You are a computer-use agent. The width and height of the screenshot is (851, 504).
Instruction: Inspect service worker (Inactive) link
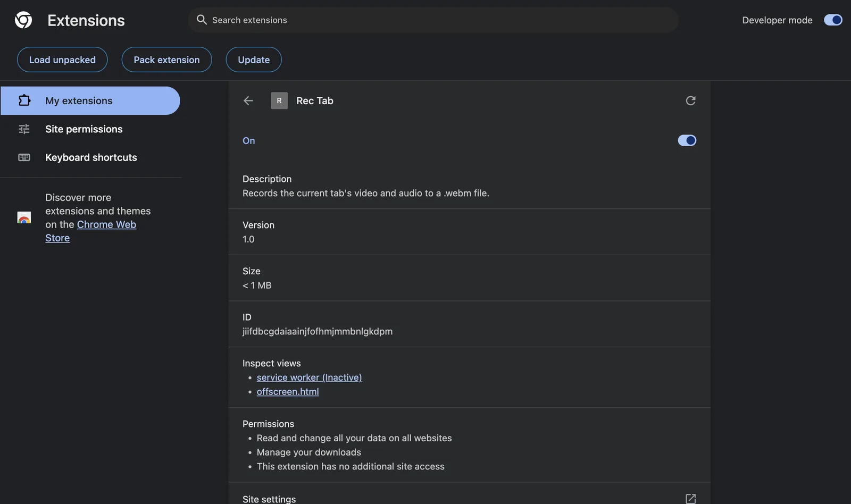tap(309, 377)
